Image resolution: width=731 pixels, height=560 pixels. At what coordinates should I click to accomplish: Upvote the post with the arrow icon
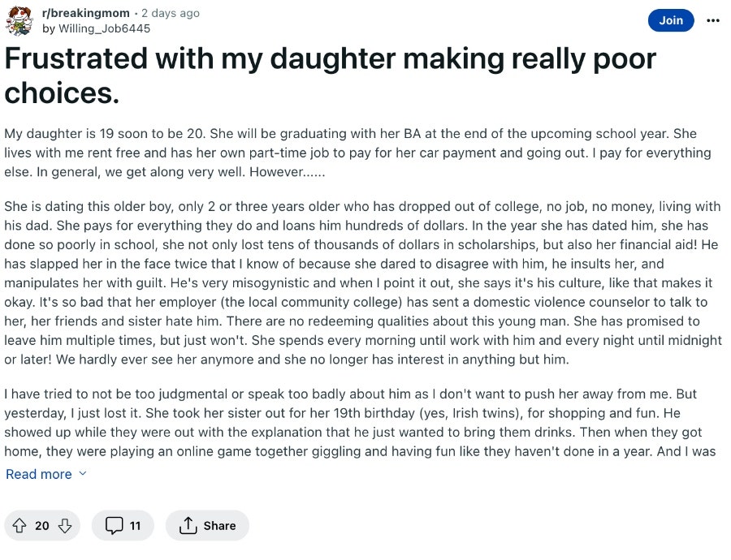point(20,525)
